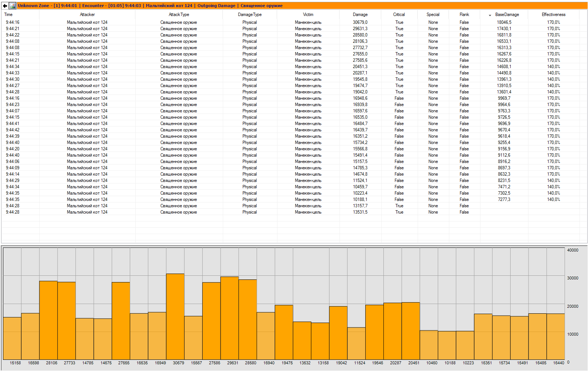Click the chart bar labeled 29631
This screenshot has width=588, height=371.
click(x=229, y=318)
